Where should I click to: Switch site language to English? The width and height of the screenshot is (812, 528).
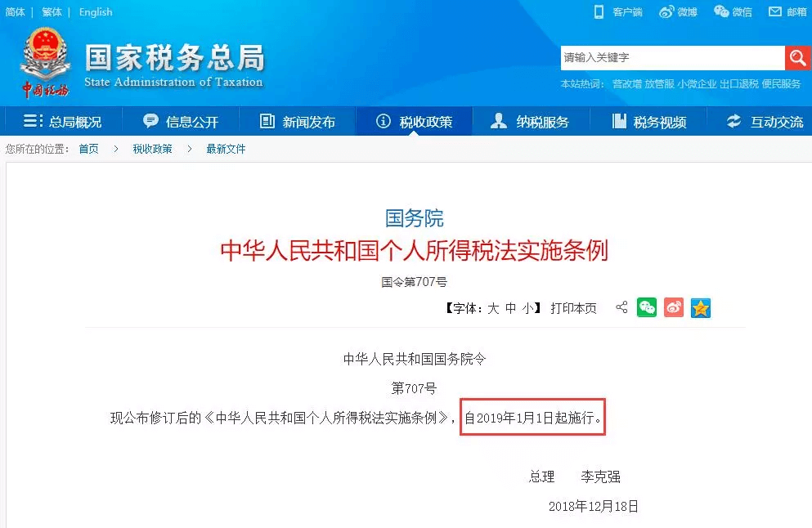click(96, 12)
